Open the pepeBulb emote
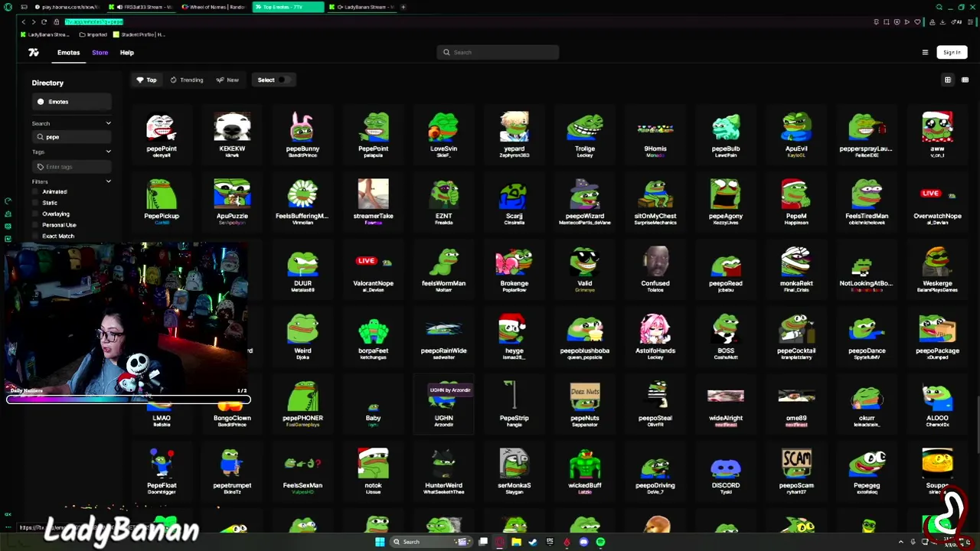The width and height of the screenshot is (980, 551). pyautogui.click(x=726, y=135)
